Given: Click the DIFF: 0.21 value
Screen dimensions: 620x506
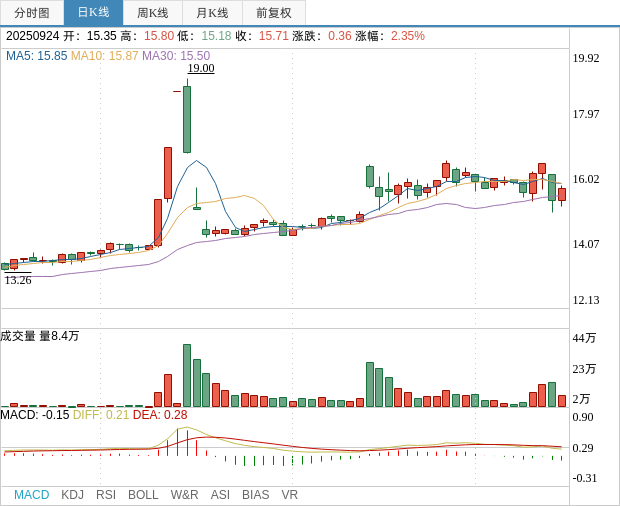Looking at the screenshot, I should [x=101, y=415].
